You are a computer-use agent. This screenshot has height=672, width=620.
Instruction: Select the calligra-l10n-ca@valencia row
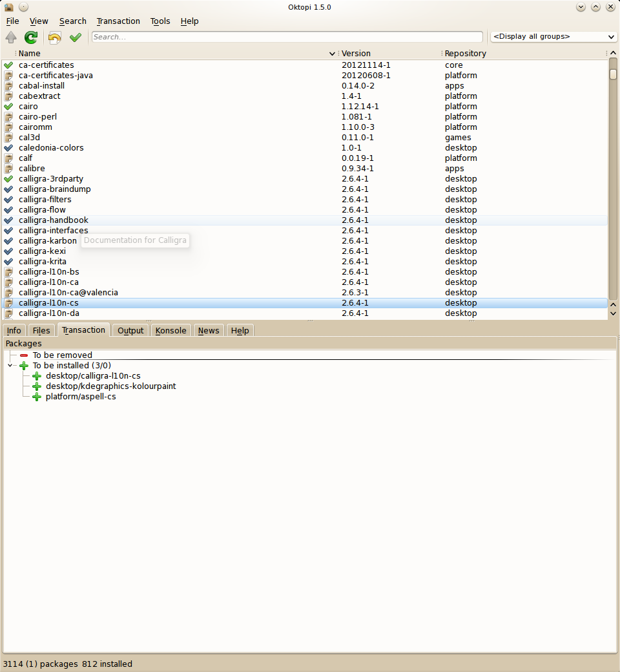tap(305, 293)
